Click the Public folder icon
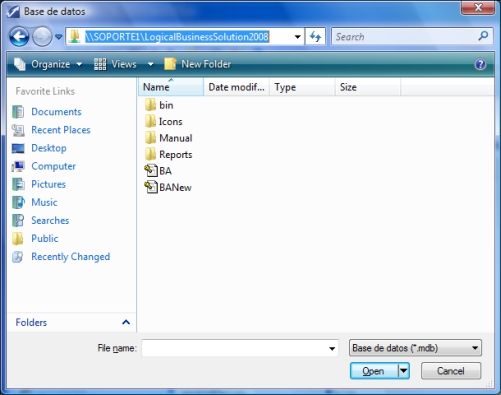The height and width of the screenshot is (395, 501). coord(18,238)
